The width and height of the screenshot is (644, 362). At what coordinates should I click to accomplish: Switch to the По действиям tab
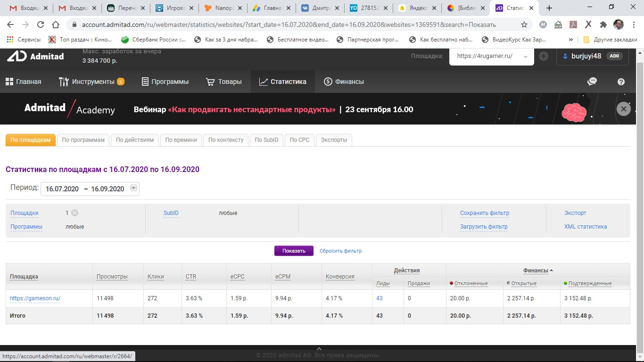tap(135, 140)
